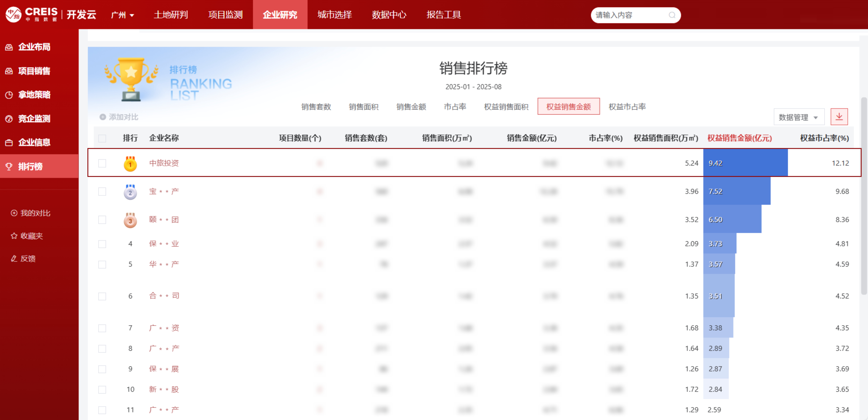Screen dimensions: 868x420
Task: Click the 添加对比 plus icon
Action: click(103, 117)
